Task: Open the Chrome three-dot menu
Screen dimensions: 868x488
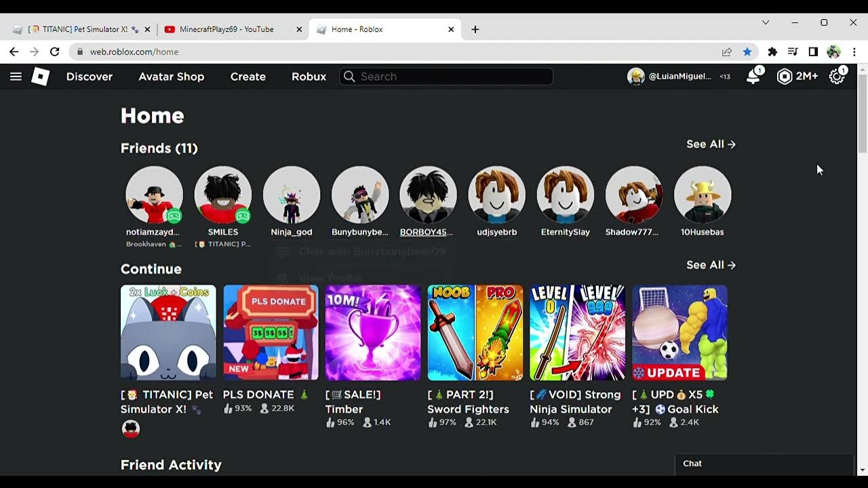Action: 854,52
